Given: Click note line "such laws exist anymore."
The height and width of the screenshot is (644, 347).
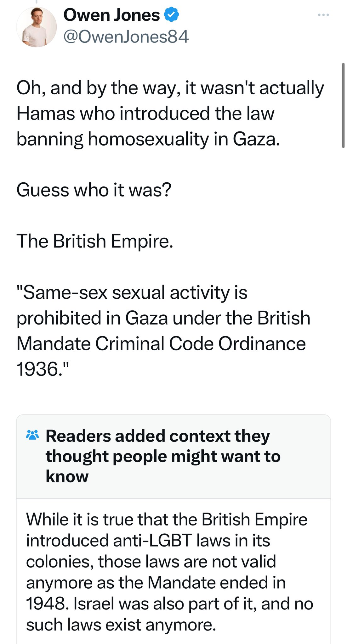Looking at the screenshot, I should 121,625.
